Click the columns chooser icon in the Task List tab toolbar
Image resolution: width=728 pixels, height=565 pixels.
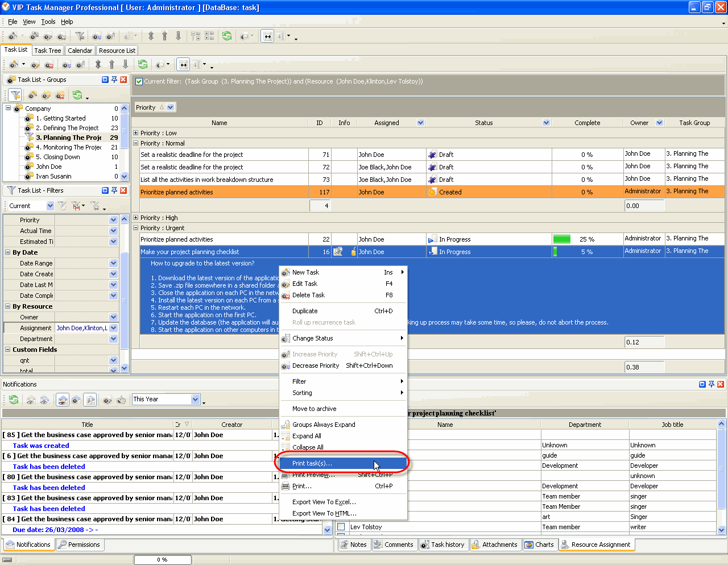pos(196,64)
